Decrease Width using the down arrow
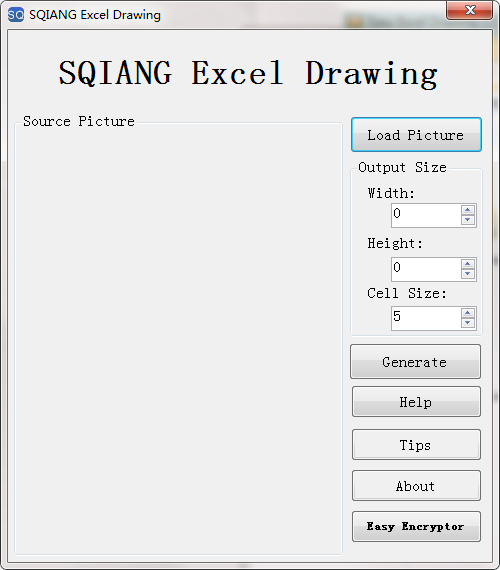This screenshot has height=570, width=500. click(x=468, y=220)
